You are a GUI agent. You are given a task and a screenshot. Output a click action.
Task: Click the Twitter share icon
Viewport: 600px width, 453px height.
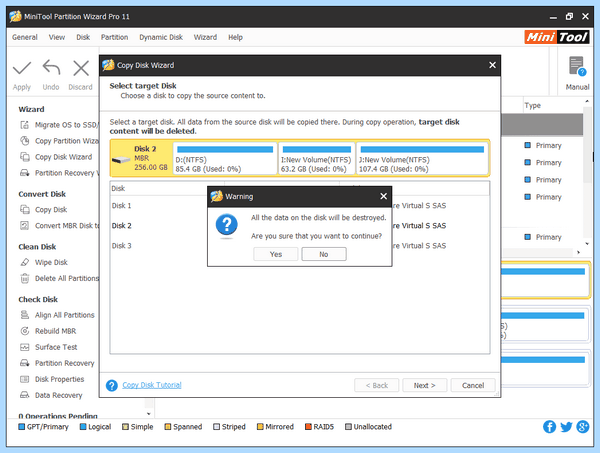(566, 427)
